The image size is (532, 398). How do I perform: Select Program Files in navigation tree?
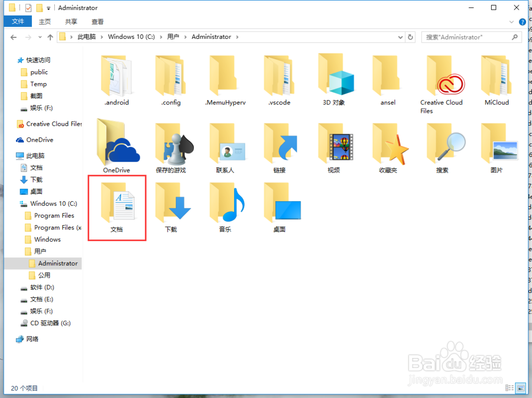click(54, 215)
